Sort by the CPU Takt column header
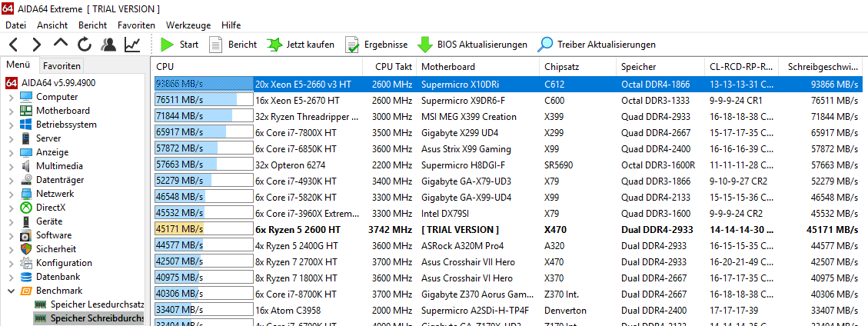 tap(392, 67)
